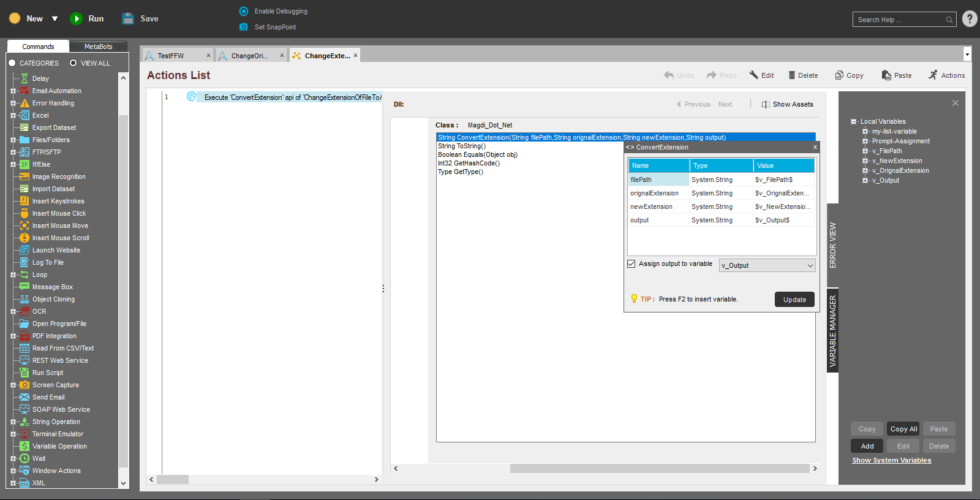Screen dimensions: 980x500
Task: Switch to the TestFFW tab
Action: point(171,56)
